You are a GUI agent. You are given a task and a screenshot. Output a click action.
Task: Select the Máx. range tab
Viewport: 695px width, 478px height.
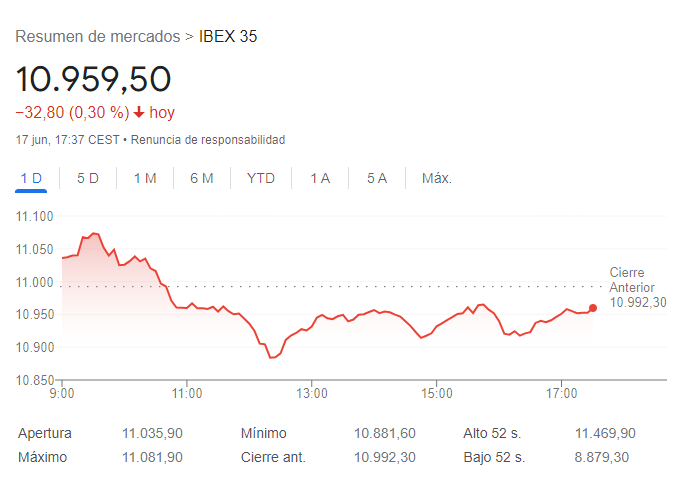point(437,178)
